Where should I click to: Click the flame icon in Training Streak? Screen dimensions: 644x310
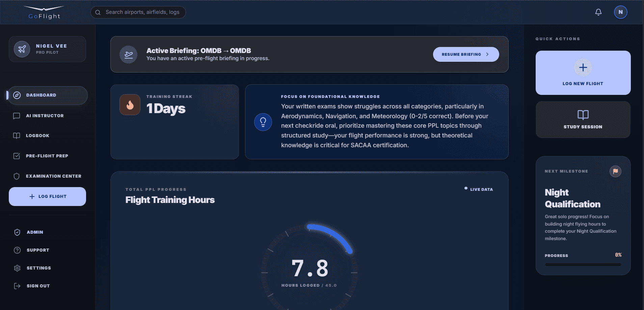tap(130, 105)
